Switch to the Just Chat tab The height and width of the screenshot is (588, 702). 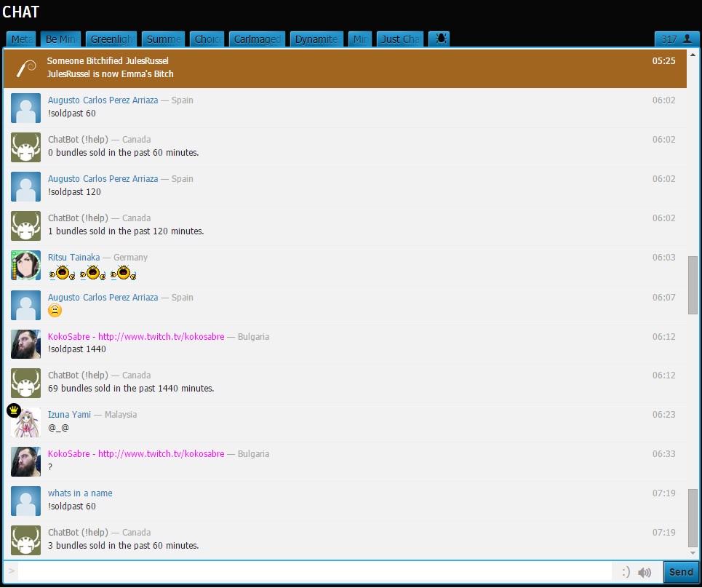pyautogui.click(x=400, y=39)
